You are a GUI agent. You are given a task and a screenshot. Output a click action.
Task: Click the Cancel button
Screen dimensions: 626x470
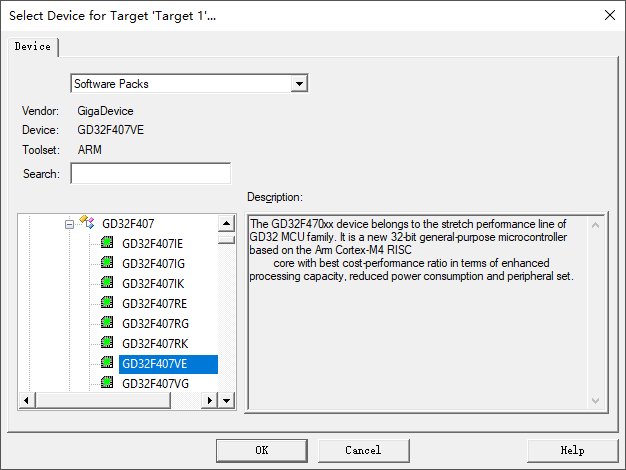(x=363, y=450)
